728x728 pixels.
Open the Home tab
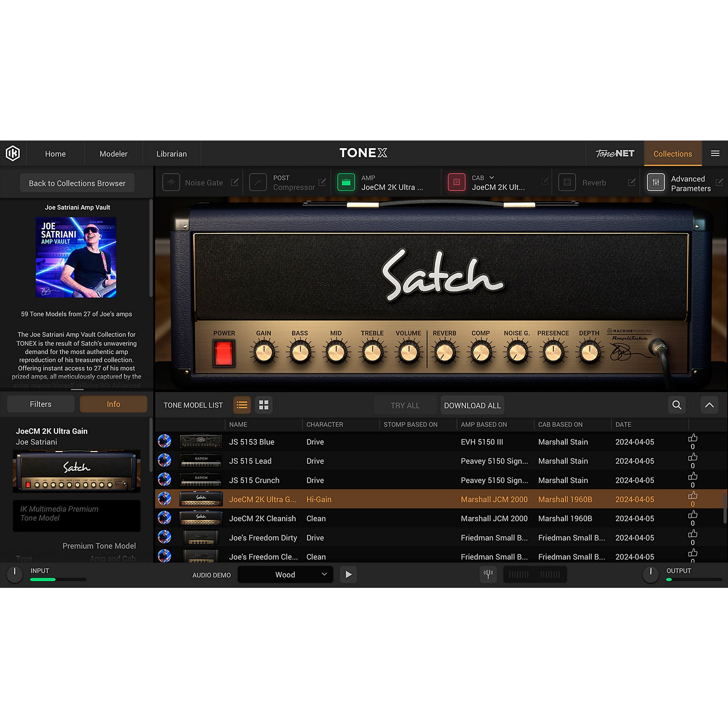pyautogui.click(x=55, y=154)
